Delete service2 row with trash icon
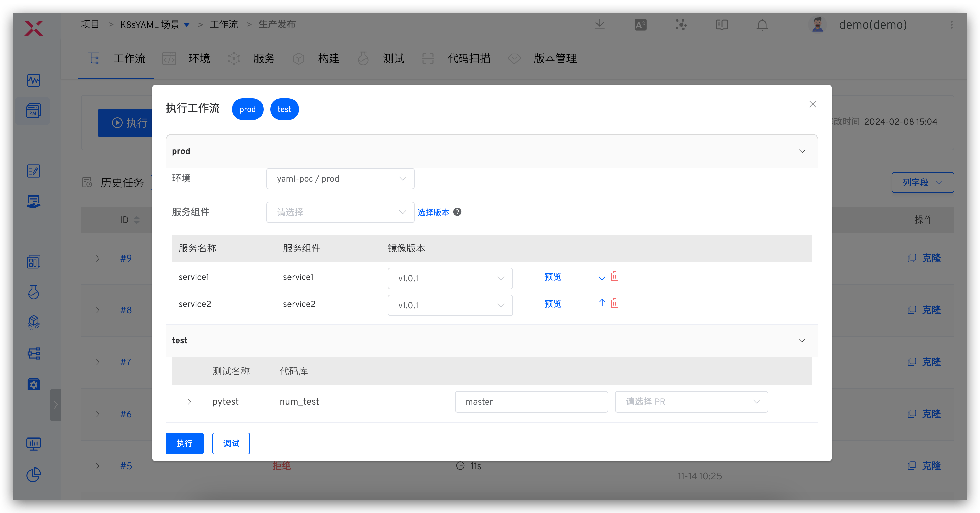980x513 pixels. [x=614, y=303]
